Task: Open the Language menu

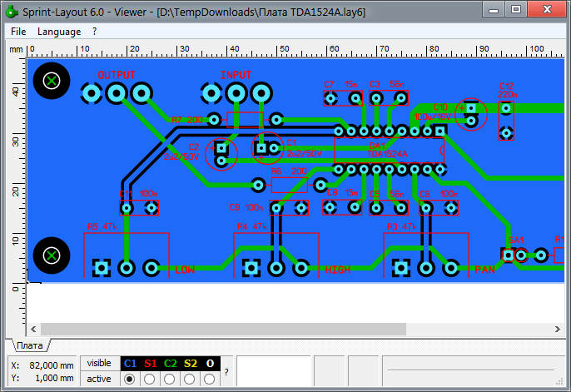Action: point(59,32)
